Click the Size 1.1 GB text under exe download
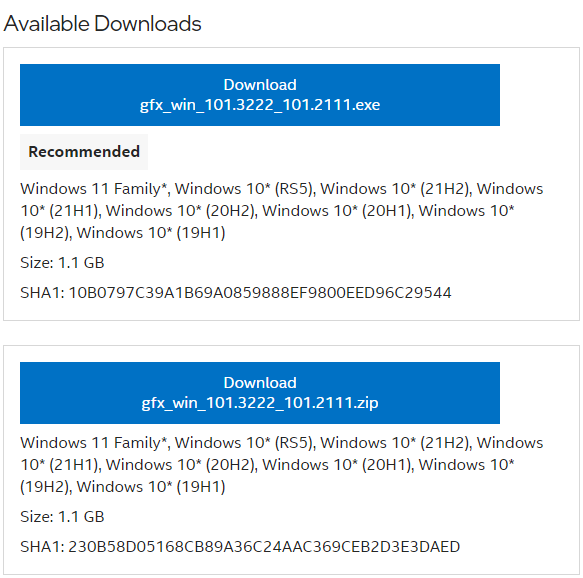Screen dimensions: 583x578 pos(62,262)
